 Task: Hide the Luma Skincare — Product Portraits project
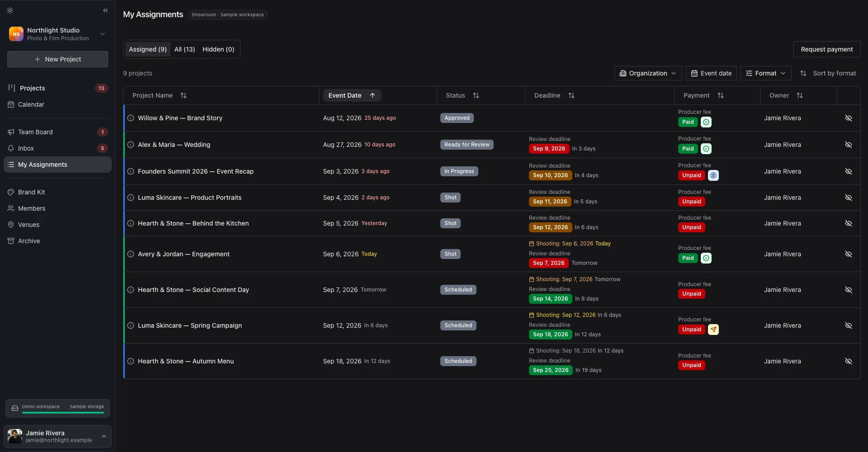(849, 198)
